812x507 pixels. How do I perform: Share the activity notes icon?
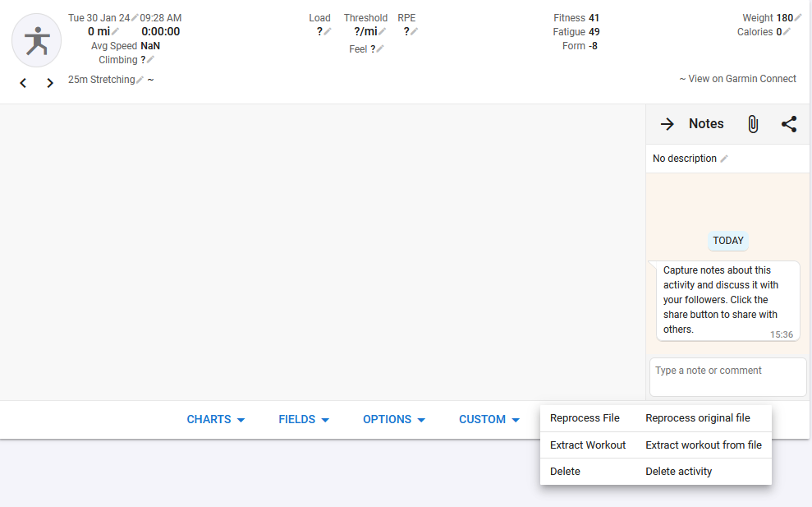pos(789,124)
